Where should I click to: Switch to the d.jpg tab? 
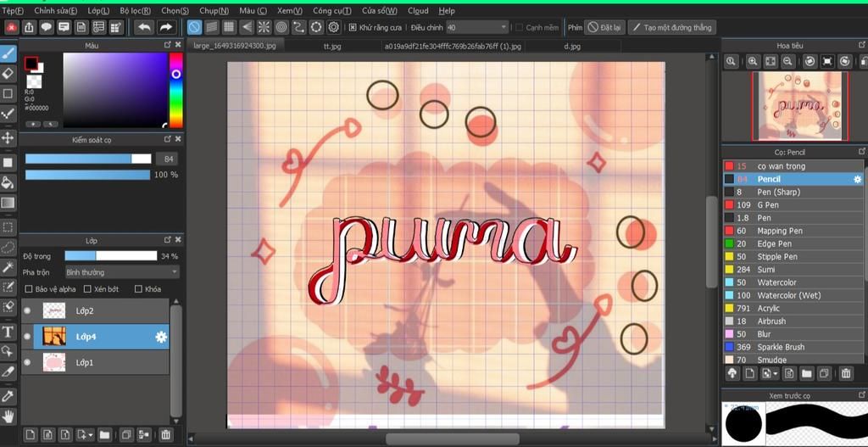[572, 46]
